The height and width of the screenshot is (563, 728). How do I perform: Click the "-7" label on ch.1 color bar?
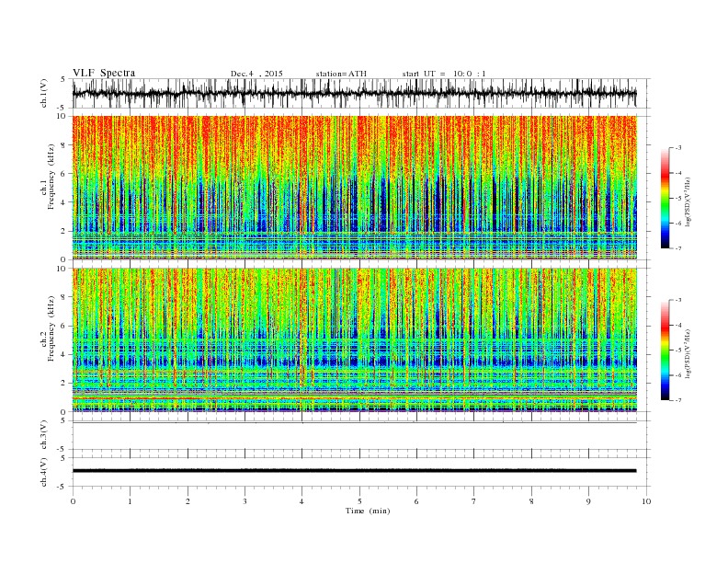click(x=677, y=248)
